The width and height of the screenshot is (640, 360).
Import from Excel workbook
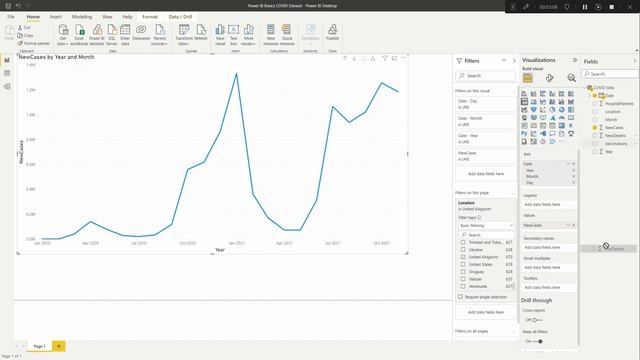coord(79,35)
